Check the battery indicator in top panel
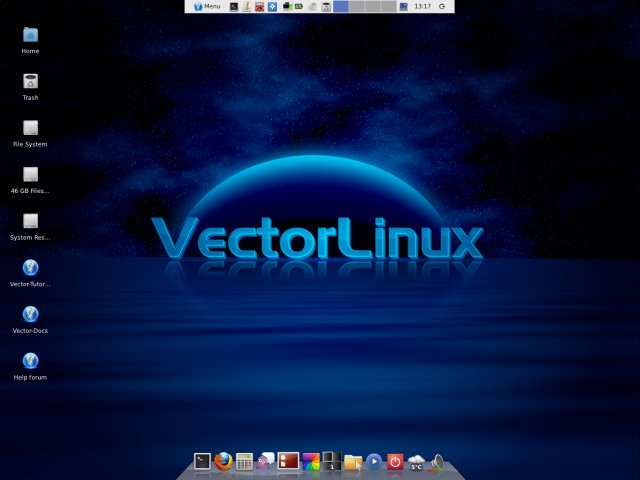The height and width of the screenshot is (480, 640). tap(298, 7)
